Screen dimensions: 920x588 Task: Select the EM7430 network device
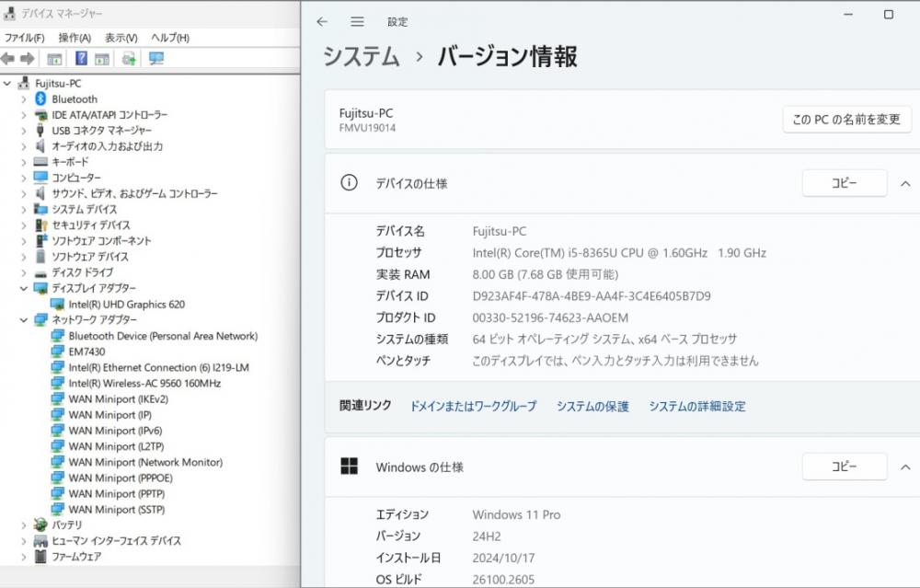point(86,352)
